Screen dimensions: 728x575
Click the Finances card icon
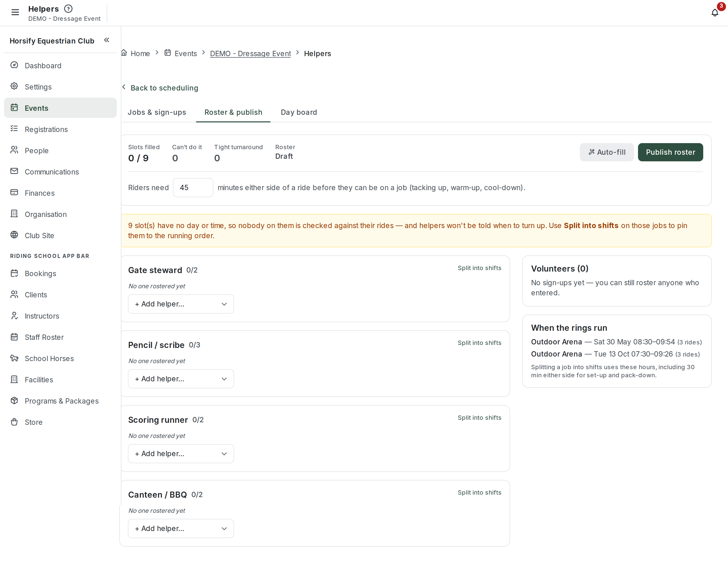tap(14, 192)
